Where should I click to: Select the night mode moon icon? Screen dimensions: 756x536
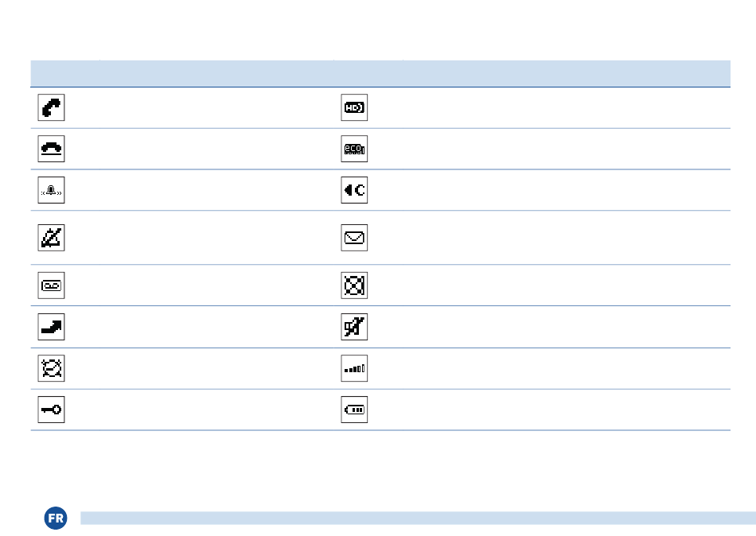[x=354, y=190]
